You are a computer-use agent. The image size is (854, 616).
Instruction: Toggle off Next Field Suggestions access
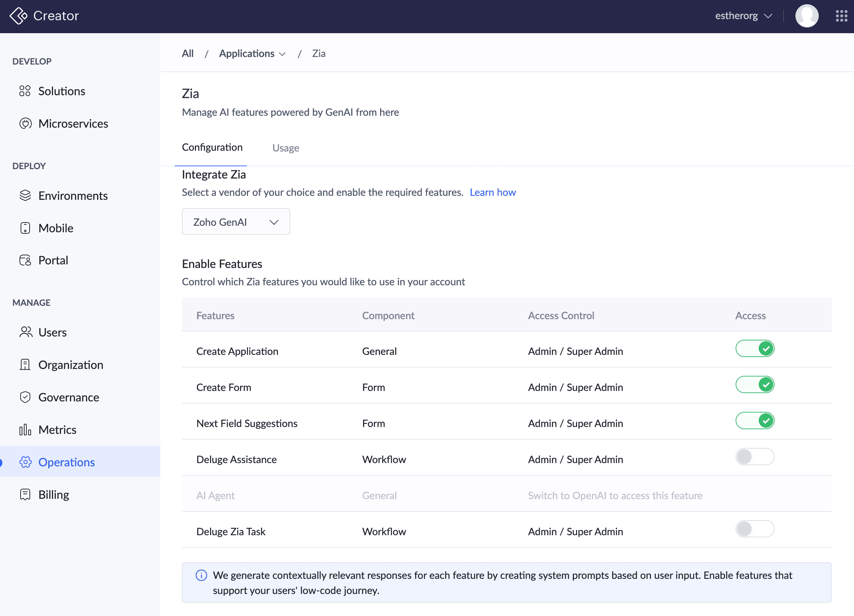pos(755,421)
